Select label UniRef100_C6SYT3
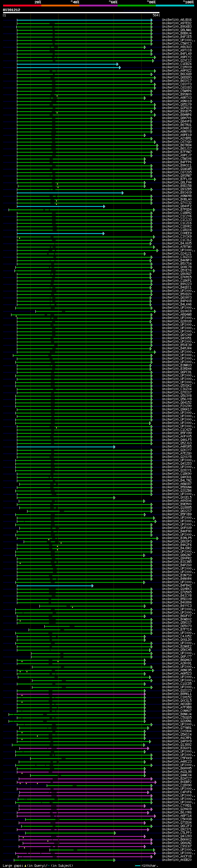This screenshot has height=868, width=197. 177,84
